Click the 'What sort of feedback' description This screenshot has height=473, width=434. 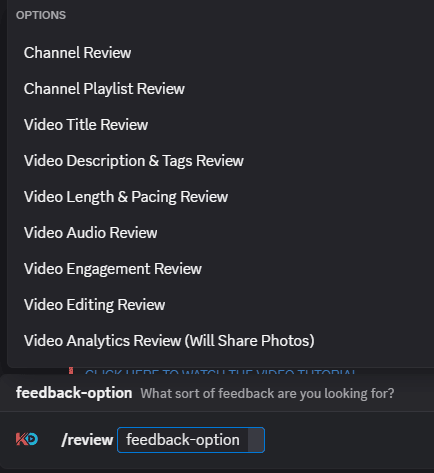267,394
